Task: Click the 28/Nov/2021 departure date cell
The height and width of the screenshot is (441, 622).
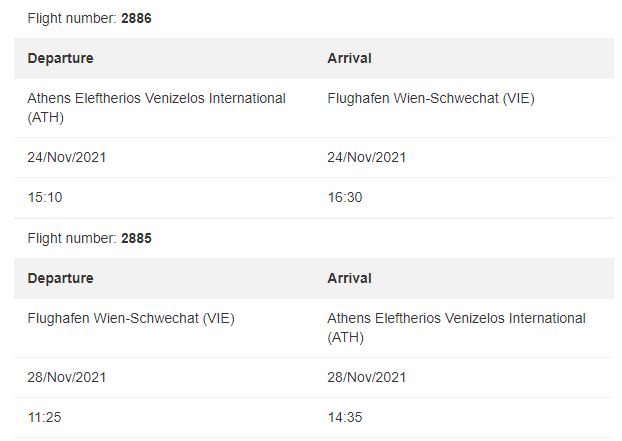Action: coord(67,377)
